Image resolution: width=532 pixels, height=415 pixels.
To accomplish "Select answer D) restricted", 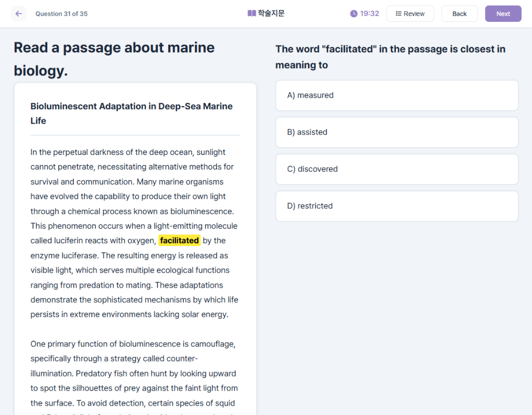I will (396, 206).
